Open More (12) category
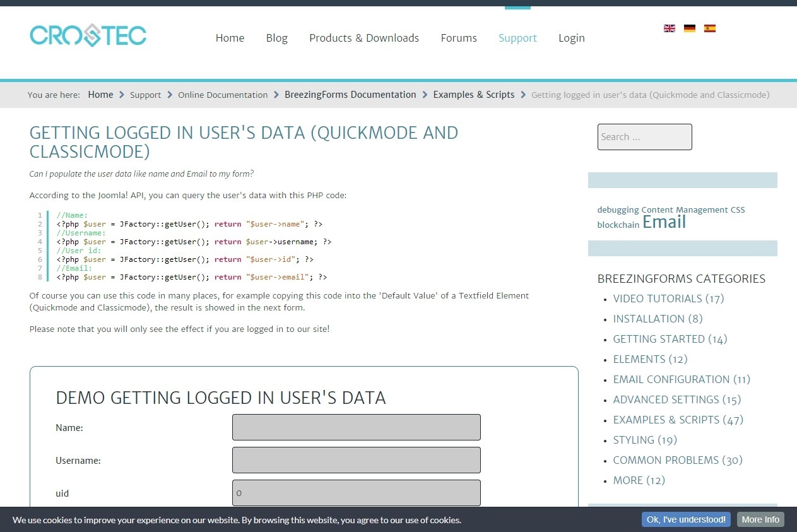Image resolution: width=797 pixels, height=532 pixels. click(639, 480)
